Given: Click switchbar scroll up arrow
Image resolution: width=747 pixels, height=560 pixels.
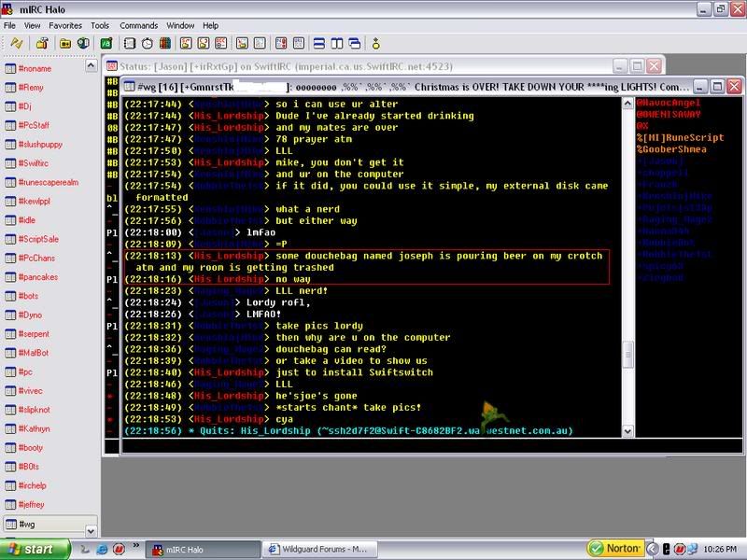Looking at the screenshot, I should [91, 65].
